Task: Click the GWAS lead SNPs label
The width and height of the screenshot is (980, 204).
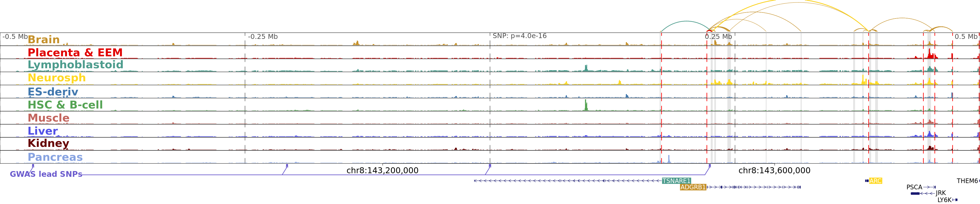Action: (46, 174)
